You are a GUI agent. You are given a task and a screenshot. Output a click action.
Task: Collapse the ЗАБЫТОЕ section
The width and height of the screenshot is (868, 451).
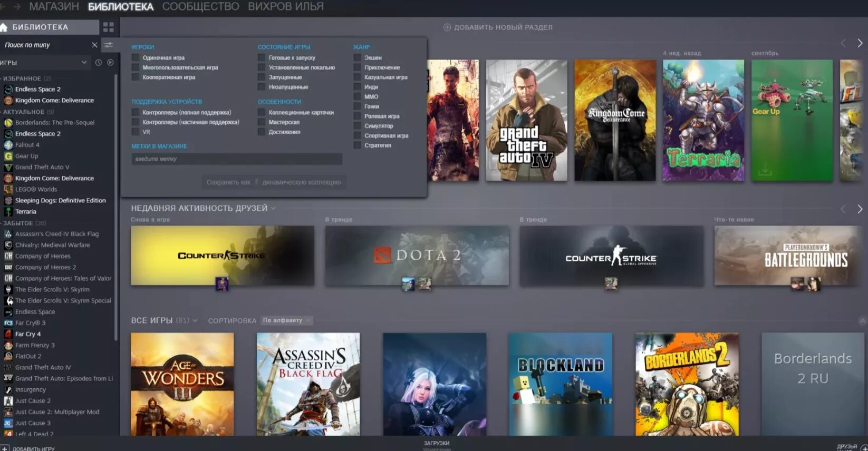tap(24, 223)
